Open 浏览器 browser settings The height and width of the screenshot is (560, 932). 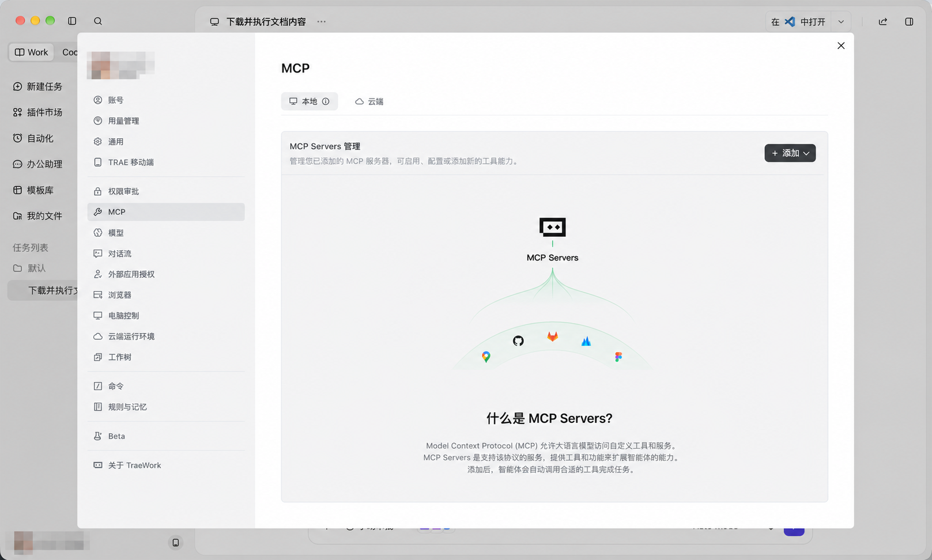(166, 295)
